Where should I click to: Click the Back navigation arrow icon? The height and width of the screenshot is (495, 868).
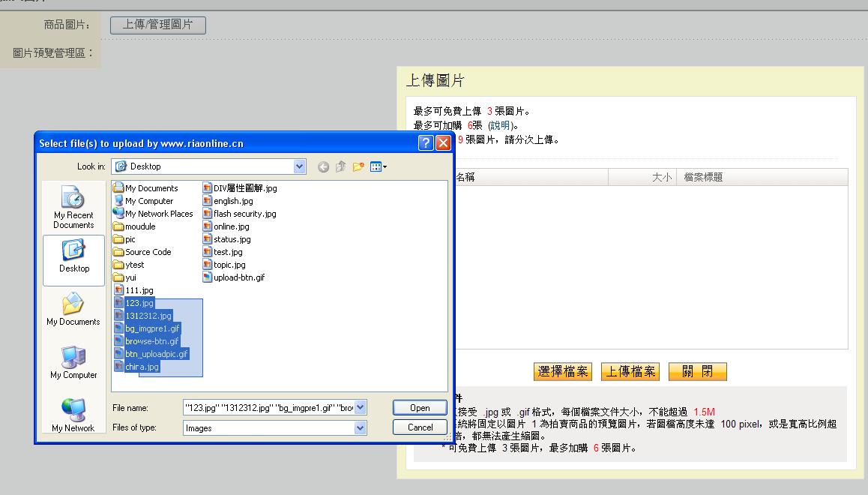323,166
